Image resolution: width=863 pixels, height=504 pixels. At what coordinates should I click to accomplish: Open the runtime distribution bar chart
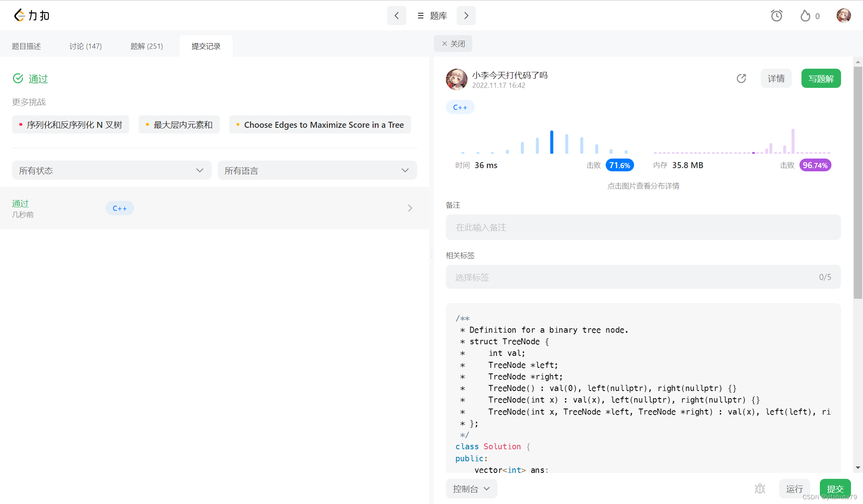tap(544, 142)
